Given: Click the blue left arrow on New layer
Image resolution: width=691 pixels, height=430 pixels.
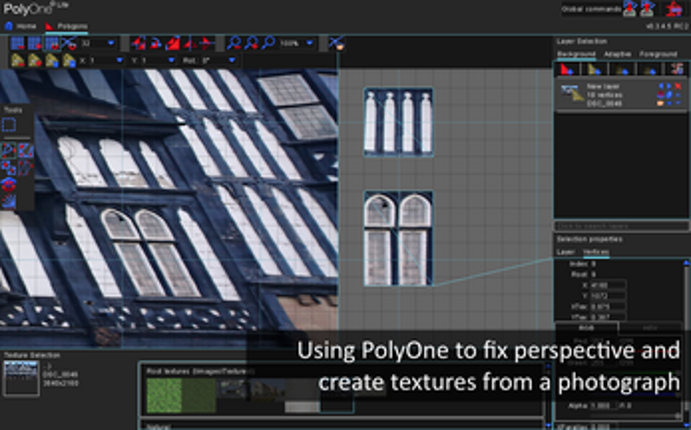Looking at the screenshot, I should (661, 86).
